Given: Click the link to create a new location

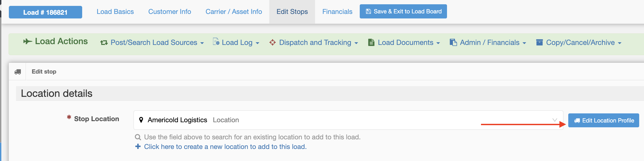Looking at the screenshot, I should tap(225, 147).
